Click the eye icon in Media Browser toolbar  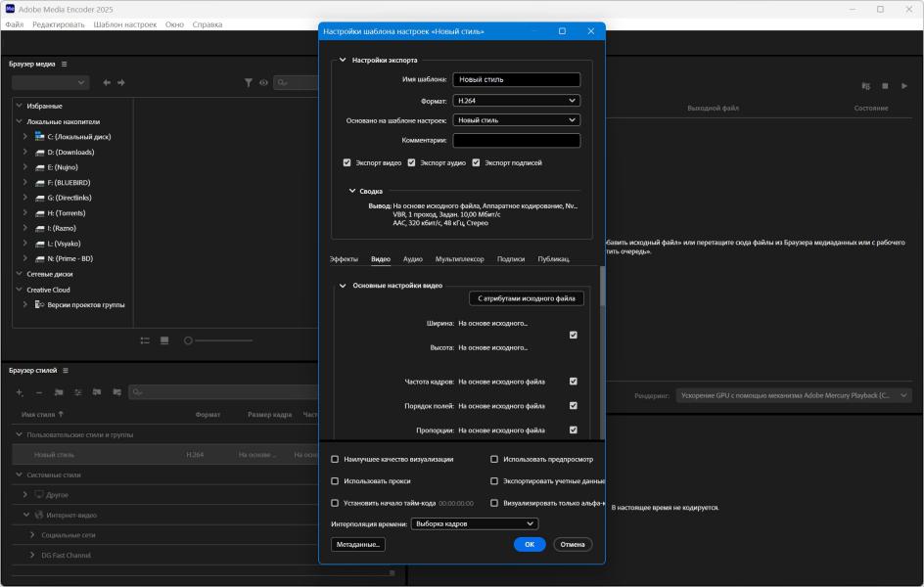point(263,83)
